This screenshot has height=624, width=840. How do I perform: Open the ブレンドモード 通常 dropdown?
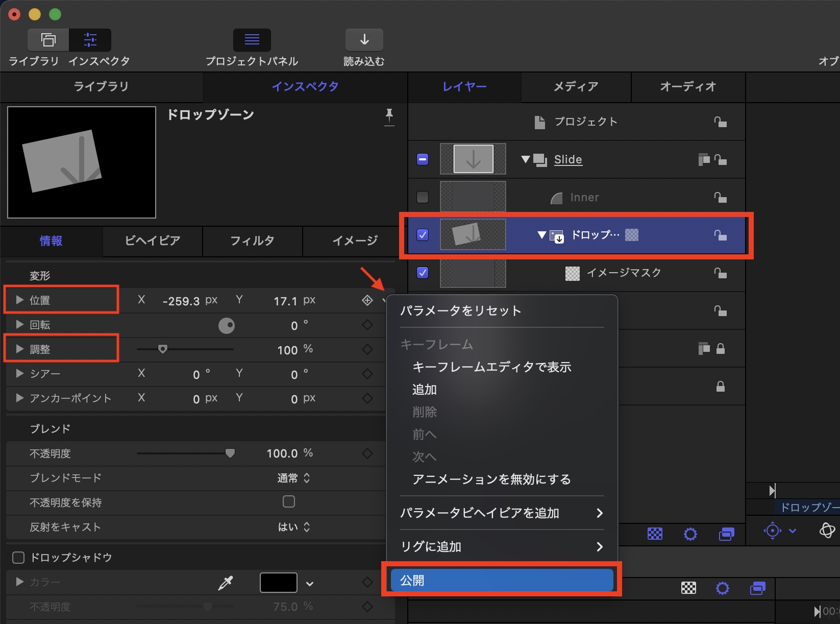point(293,478)
